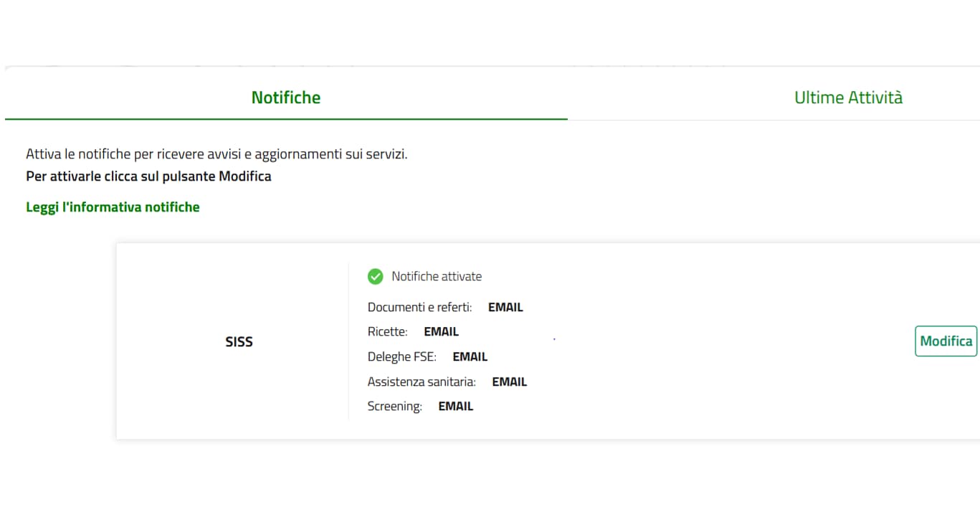This screenshot has height=512, width=980.
Task: Click the bold 'Per attivarle clicca' instruction line
Action: pyautogui.click(x=148, y=176)
